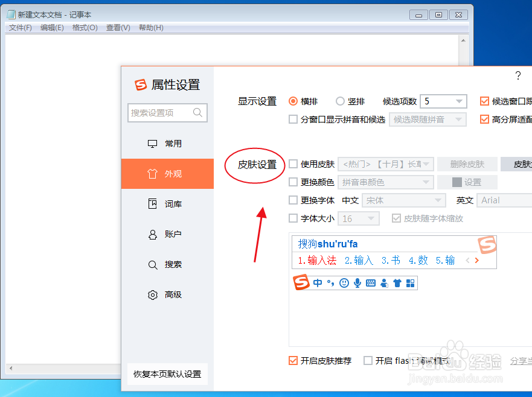532x397 pixels.
Task: Toggle the 皮肤随字体缩放 checkbox
Action: (396, 218)
